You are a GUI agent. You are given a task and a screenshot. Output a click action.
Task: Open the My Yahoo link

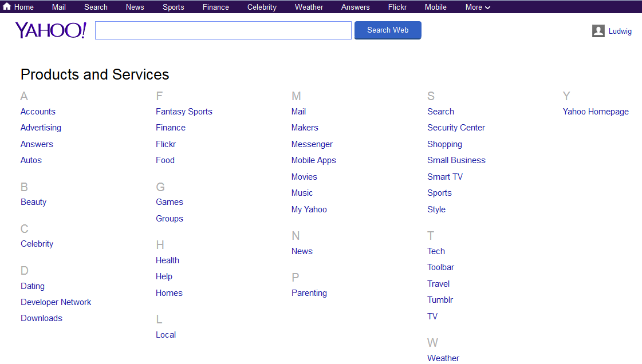309,209
